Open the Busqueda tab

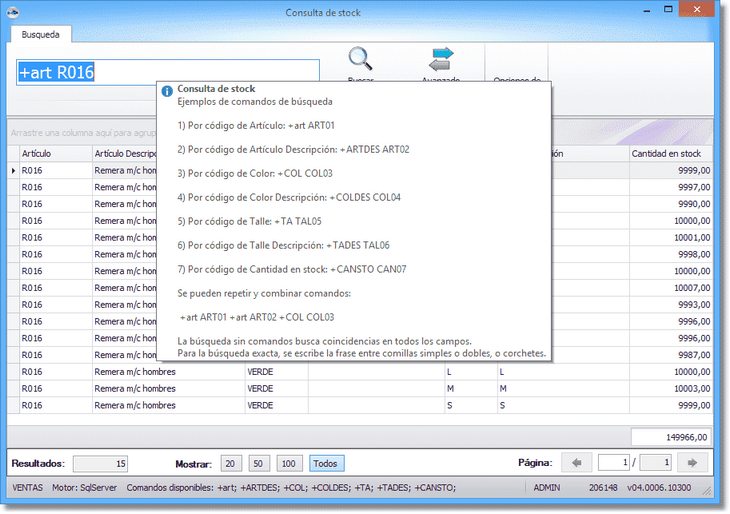40,34
